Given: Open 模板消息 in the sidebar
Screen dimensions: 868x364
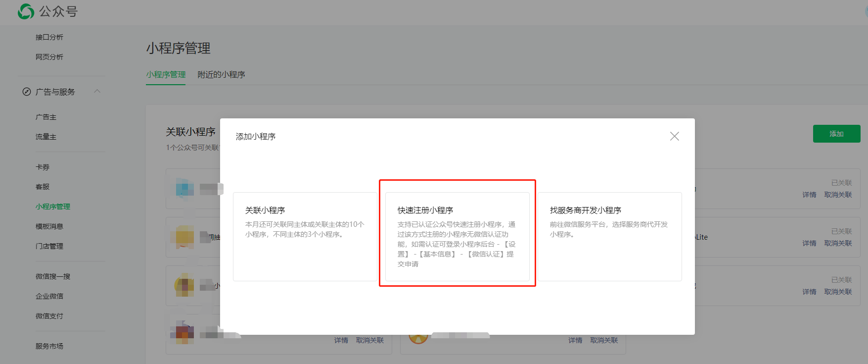Looking at the screenshot, I should click(x=49, y=226).
